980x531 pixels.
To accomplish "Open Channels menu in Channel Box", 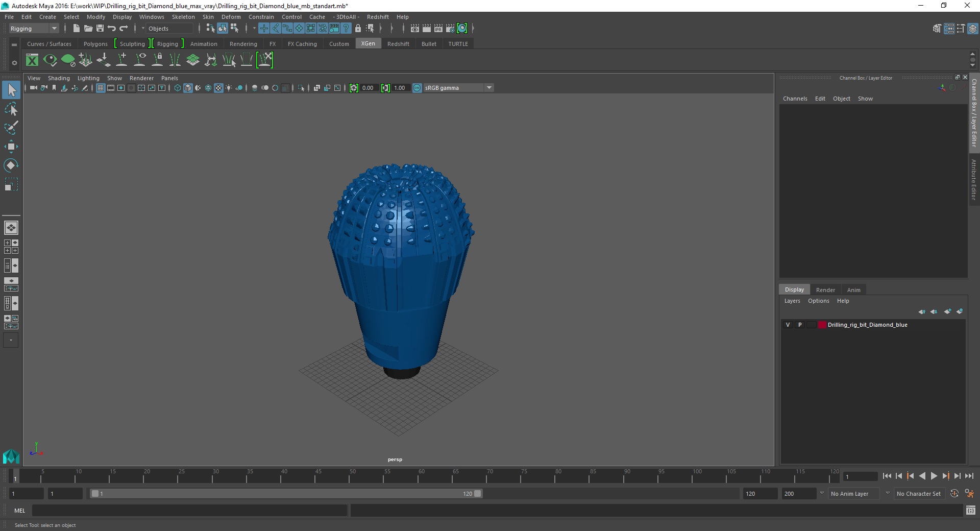I will pos(795,99).
